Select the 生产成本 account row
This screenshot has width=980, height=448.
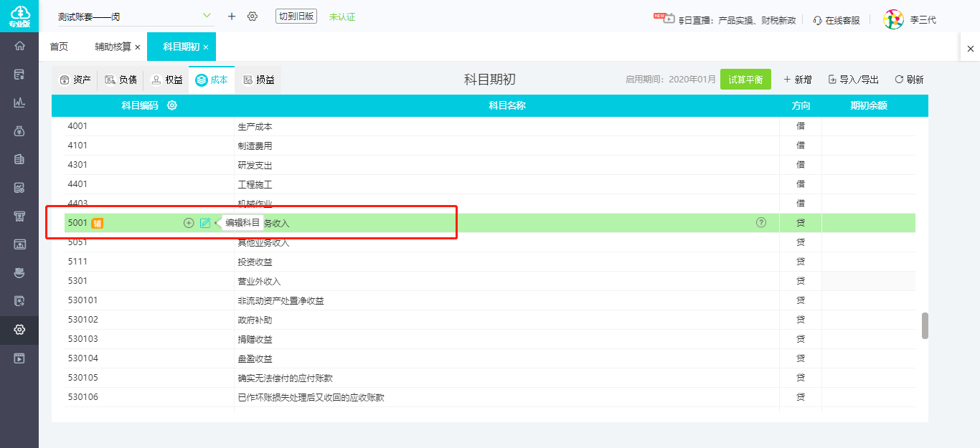click(490, 126)
